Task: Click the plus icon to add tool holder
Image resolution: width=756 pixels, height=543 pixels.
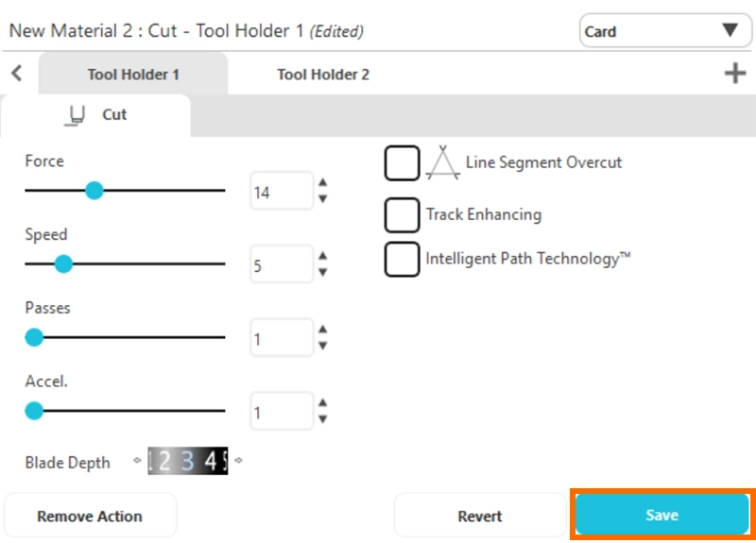Action: tap(734, 74)
